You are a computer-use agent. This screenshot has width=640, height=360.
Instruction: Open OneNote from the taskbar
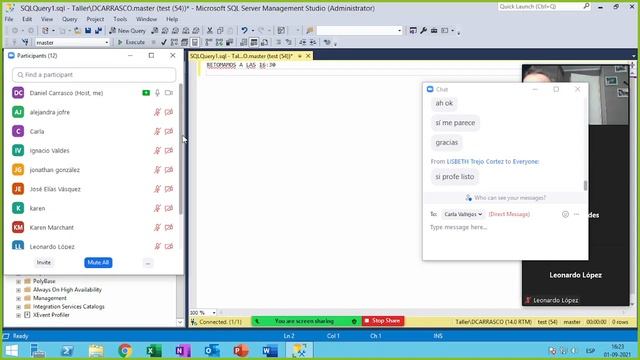pos(183,351)
